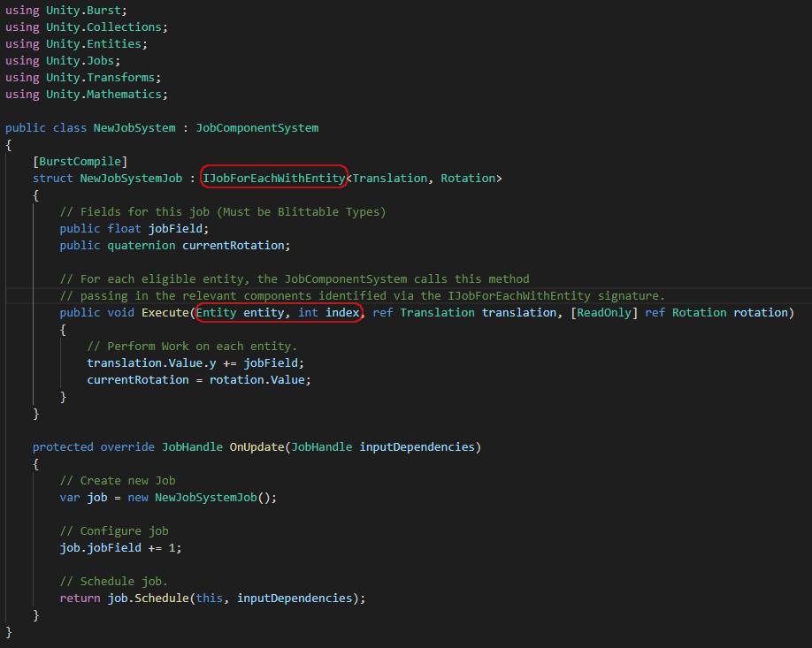The image size is (812, 648).
Task: Click the base class 'JobComponentSystem'
Action: click(x=257, y=128)
